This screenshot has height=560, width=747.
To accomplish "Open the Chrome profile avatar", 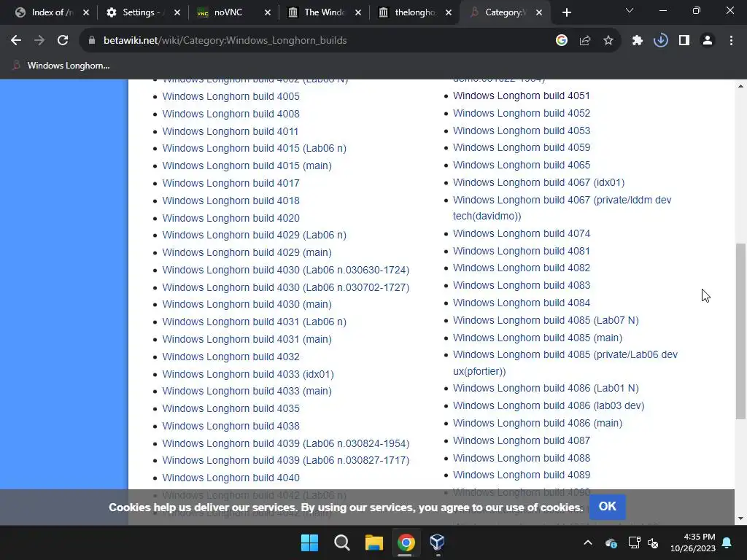I will (708, 41).
